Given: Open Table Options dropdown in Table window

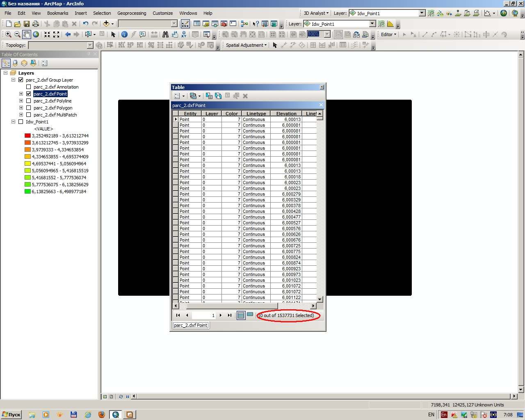Looking at the screenshot, I should tap(179, 96).
